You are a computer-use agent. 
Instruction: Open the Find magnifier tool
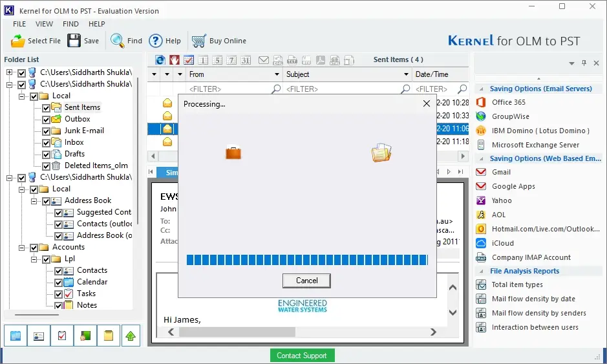click(x=117, y=40)
